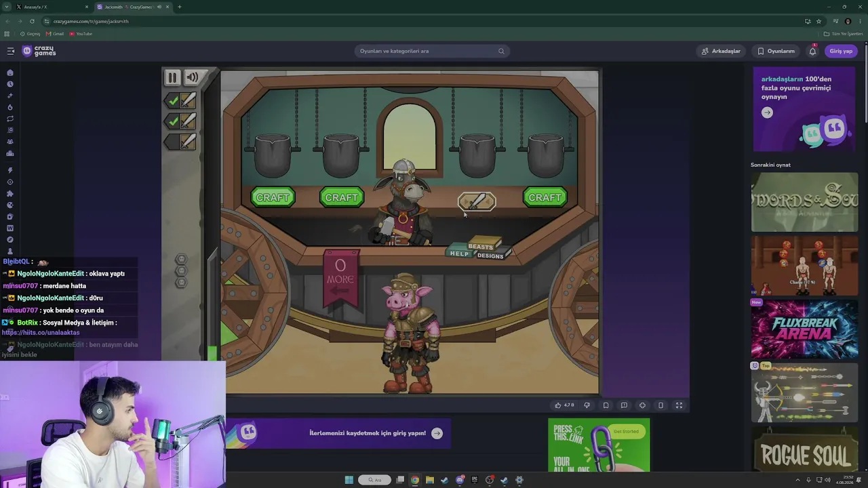The height and width of the screenshot is (488, 868).
Task: Click 'İlerlemenizi kaydetmek için giriş yapın' banner arrow
Action: click(437, 433)
